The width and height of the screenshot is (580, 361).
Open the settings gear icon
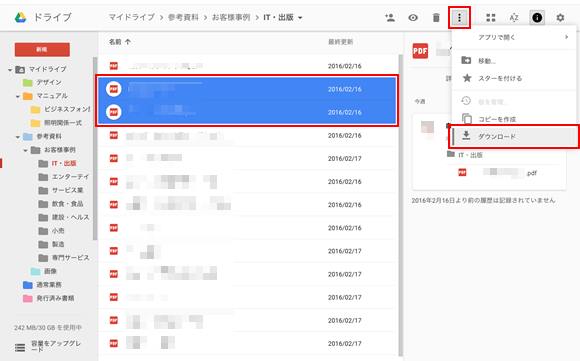(560, 17)
